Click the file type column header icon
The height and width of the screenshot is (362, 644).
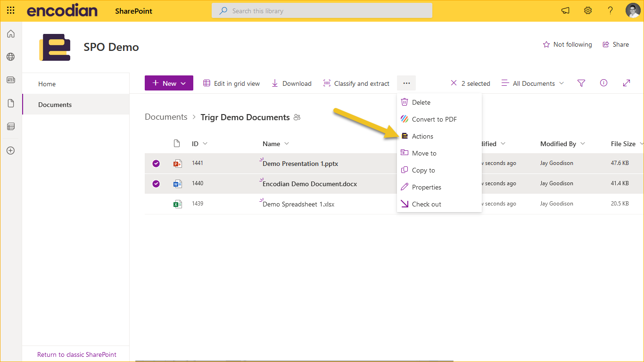177,144
